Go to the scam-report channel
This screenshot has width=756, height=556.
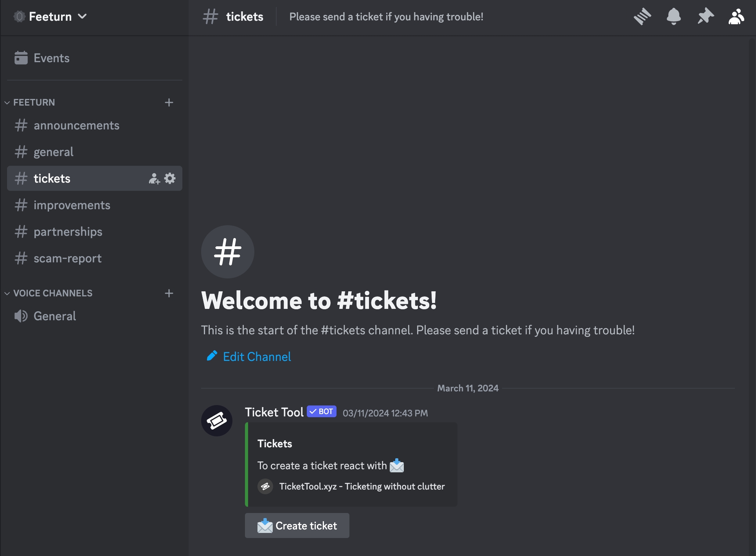(67, 258)
